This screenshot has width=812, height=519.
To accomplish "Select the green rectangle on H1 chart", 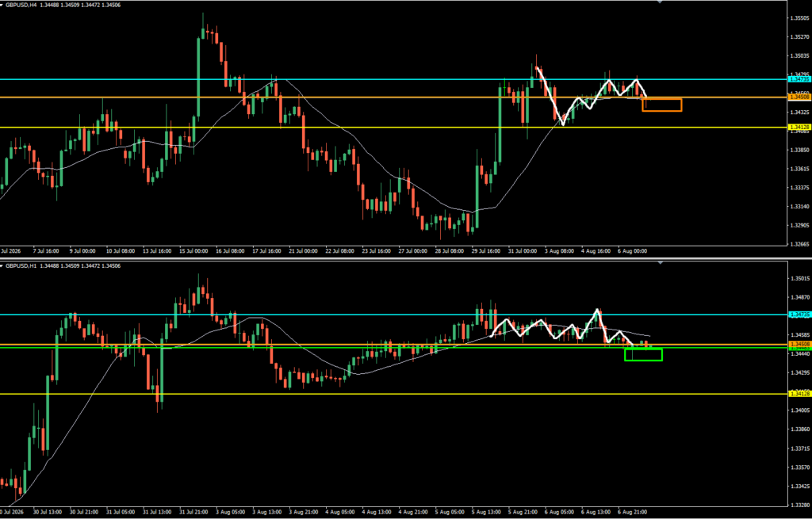I will [x=643, y=354].
